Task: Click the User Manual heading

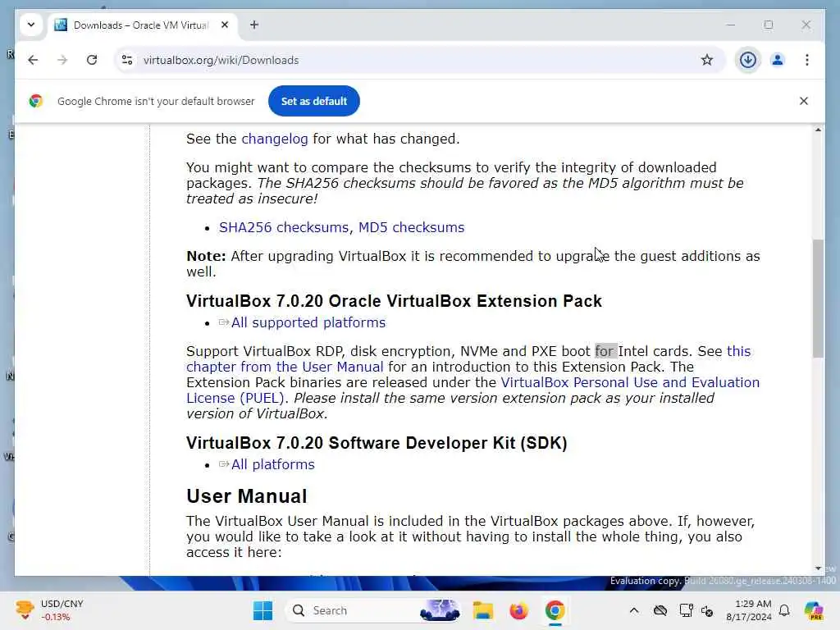Action: click(247, 496)
